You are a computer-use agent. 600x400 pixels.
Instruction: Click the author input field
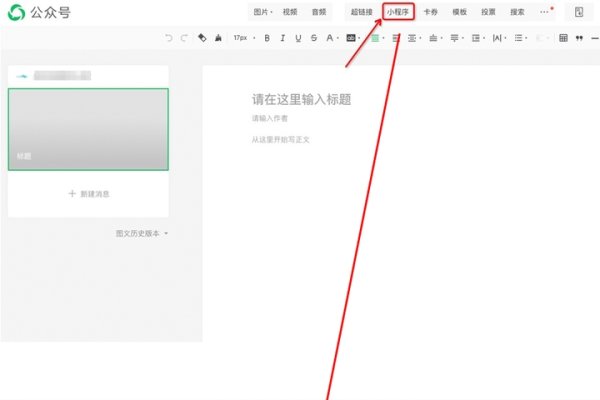[x=270, y=118]
